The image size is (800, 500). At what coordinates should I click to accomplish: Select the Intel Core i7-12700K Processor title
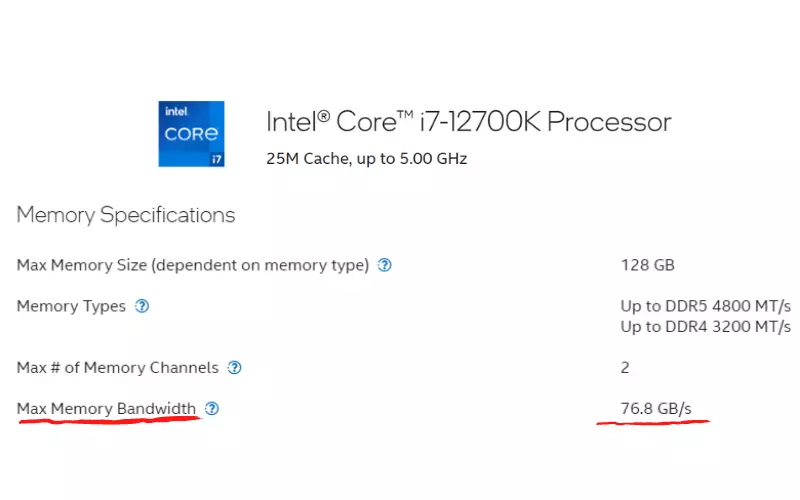(x=468, y=122)
